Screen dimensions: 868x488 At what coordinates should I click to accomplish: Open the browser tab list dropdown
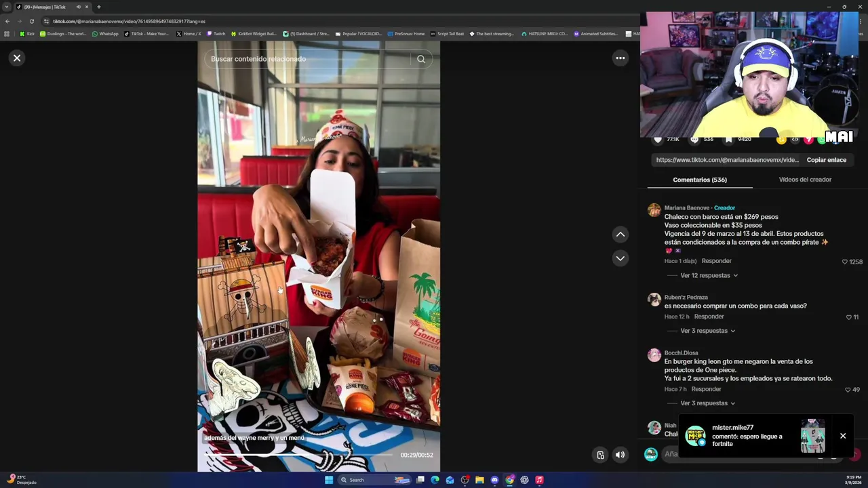click(x=7, y=7)
